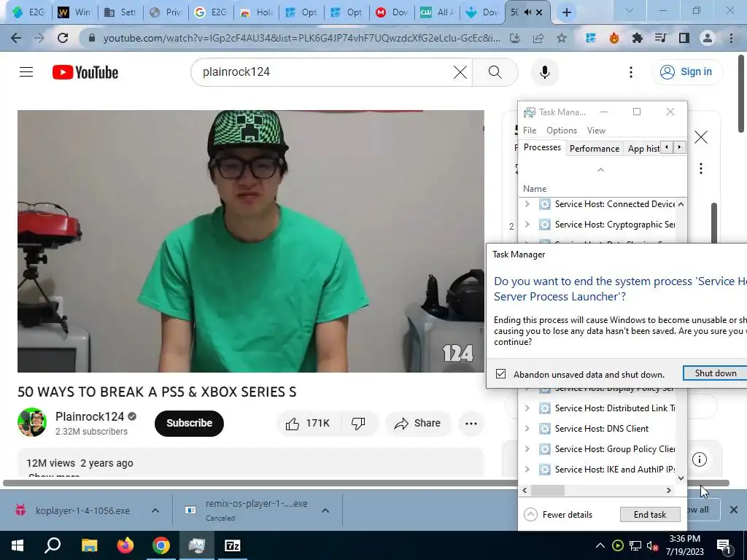Click End task button
The image size is (747, 560).
point(650,515)
